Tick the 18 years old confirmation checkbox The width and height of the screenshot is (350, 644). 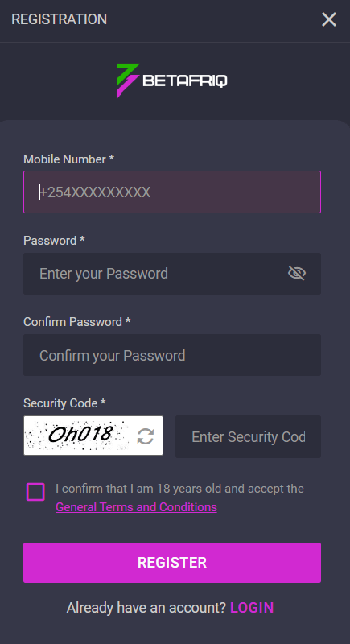pyautogui.click(x=35, y=492)
